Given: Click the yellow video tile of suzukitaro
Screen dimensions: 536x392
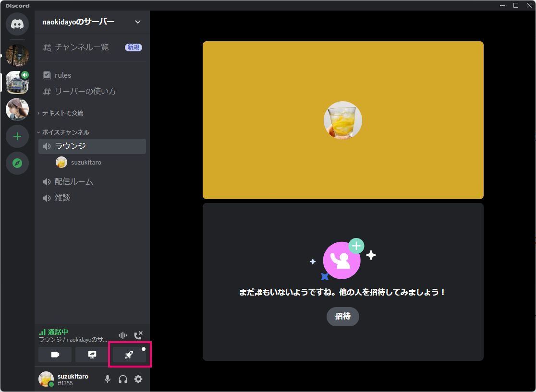Looking at the screenshot, I should 343,120.
